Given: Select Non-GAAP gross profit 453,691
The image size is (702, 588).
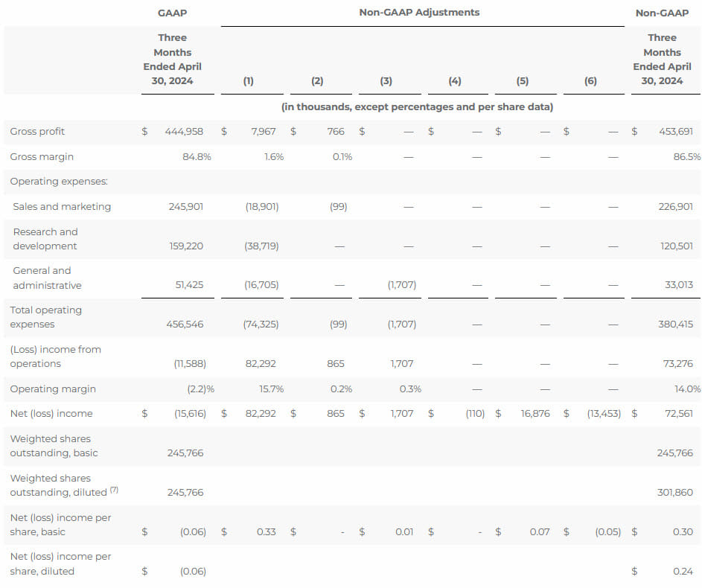Looking at the screenshot, I should point(676,132).
